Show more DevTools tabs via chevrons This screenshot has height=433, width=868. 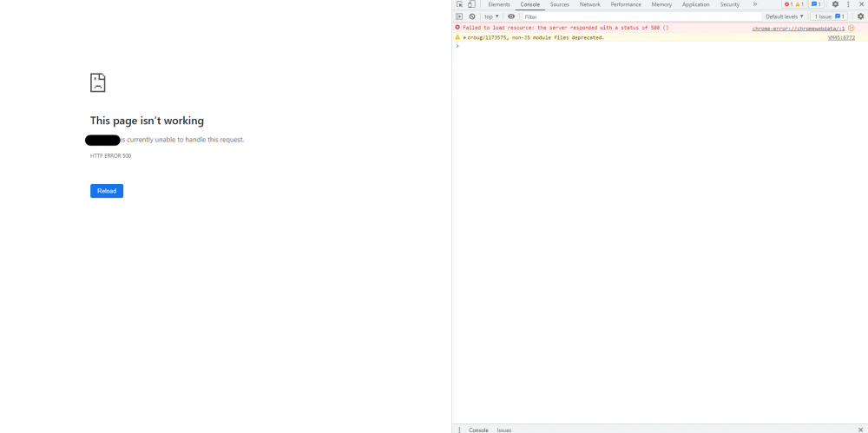(754, 4)
